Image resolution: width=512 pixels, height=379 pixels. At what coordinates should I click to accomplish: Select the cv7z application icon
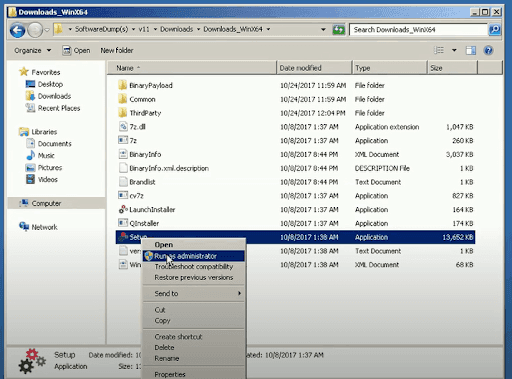pyautogui.click(x=123, y=195)
